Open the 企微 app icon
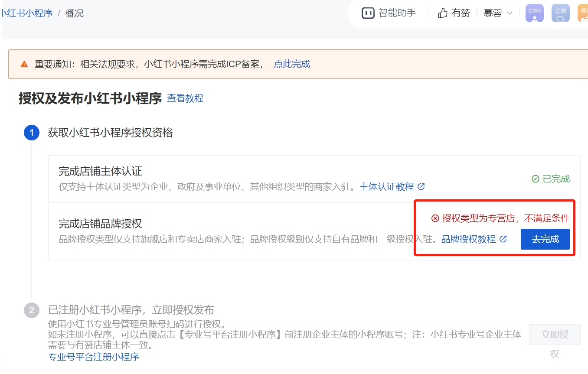Viewport: 588px width, 374px height. pos(560,13)
